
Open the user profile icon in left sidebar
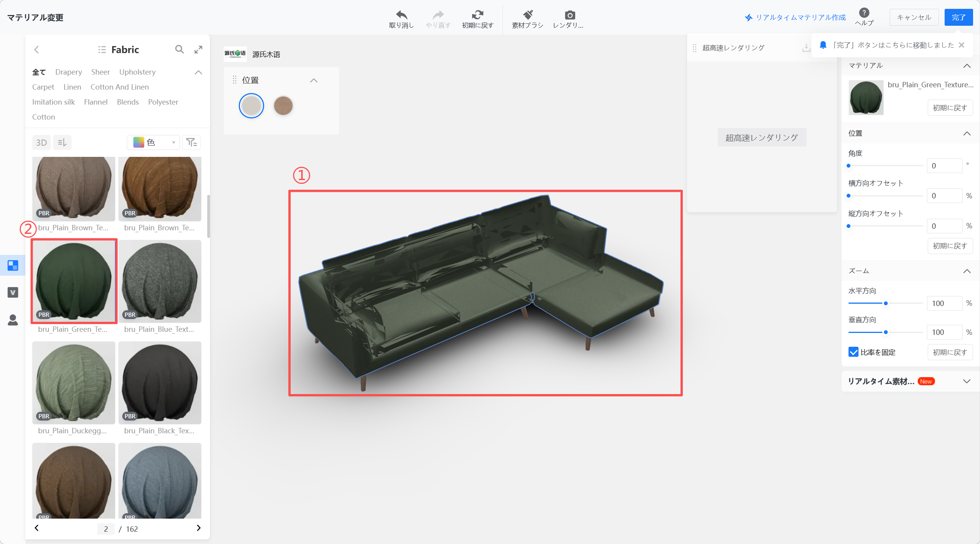(x=13, y=320)
